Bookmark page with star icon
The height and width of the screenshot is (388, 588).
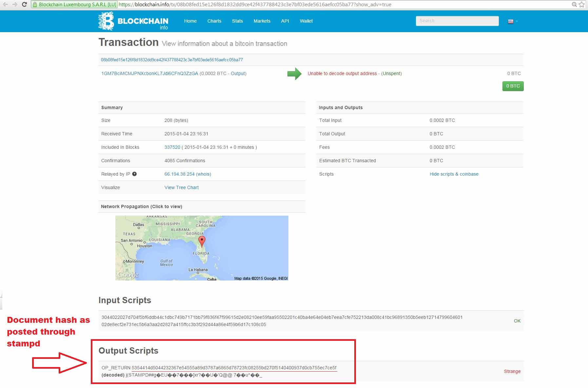coord(582,5)
